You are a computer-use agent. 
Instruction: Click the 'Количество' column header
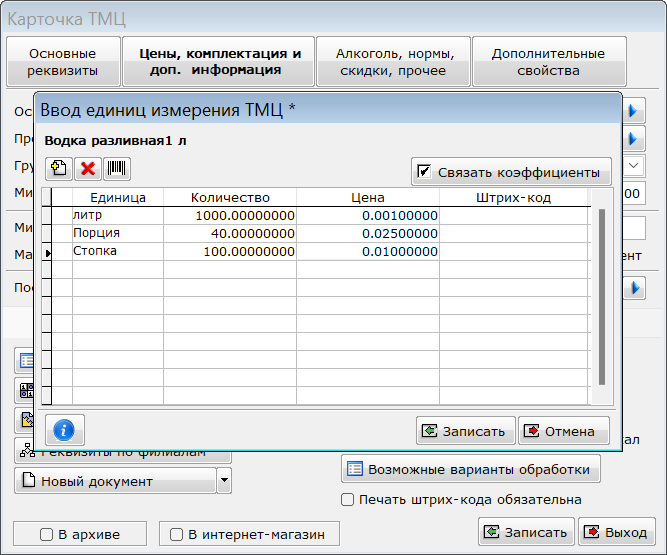click(230, 197)
